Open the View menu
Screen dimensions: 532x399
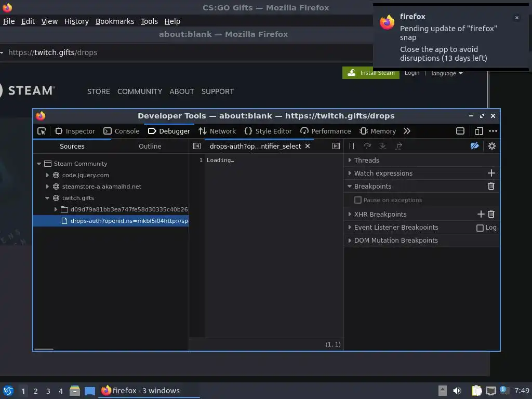(49, 21)
